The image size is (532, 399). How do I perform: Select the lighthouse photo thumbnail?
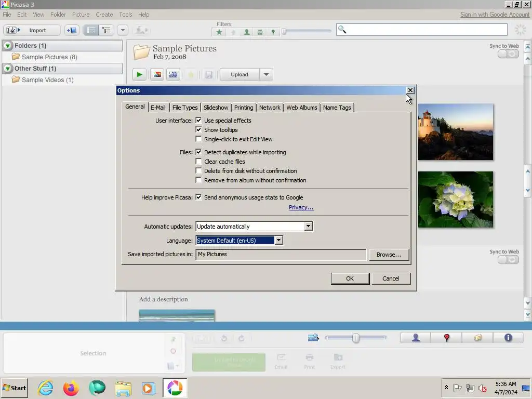(456, 132)
